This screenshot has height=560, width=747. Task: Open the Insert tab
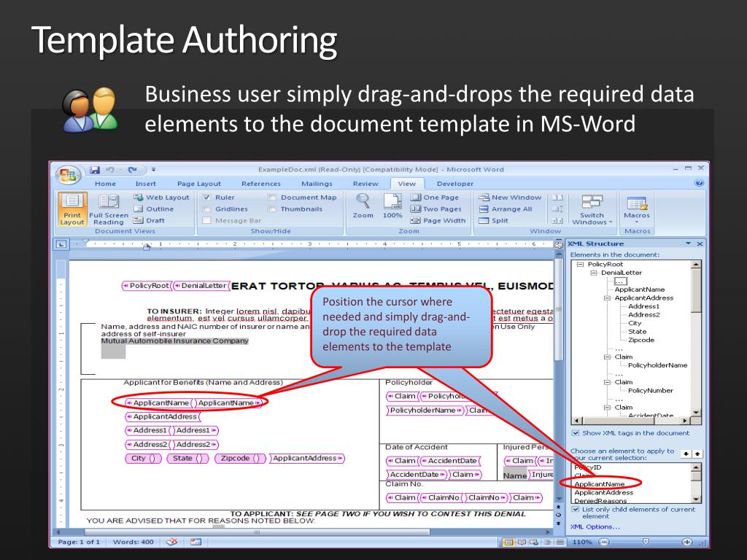coord(146,183)
